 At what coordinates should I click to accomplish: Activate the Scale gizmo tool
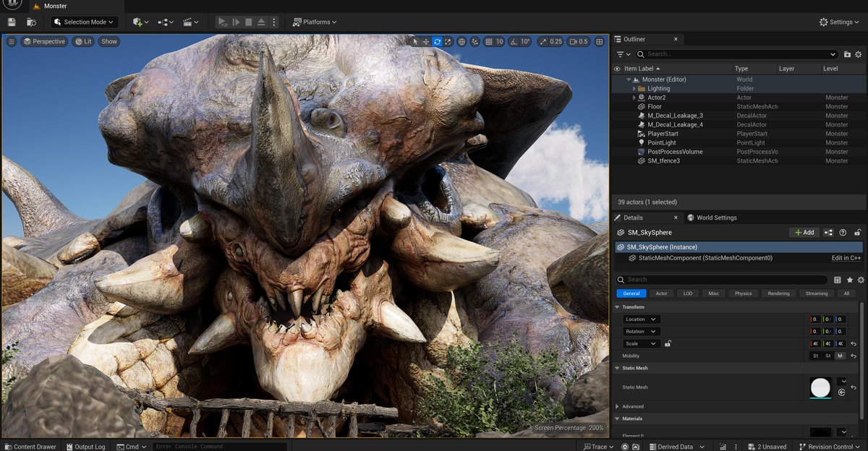pyautogui.click(x=448, y=42)
